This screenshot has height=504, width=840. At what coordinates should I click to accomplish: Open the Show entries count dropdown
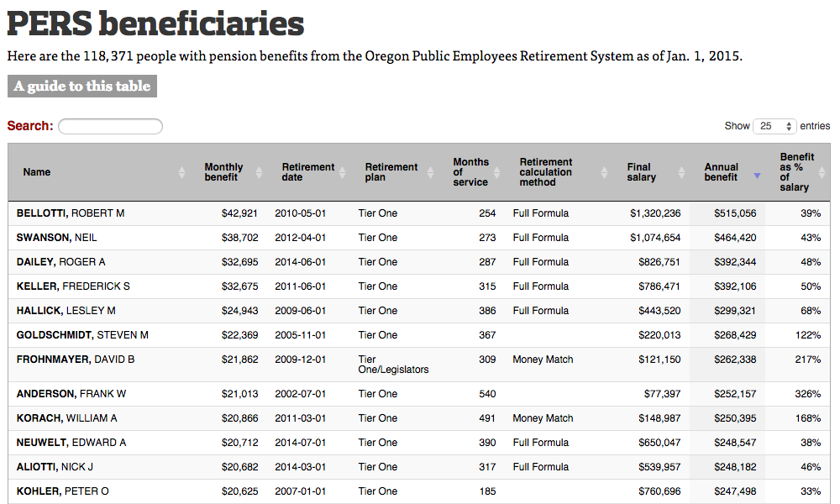click(774, 126)
